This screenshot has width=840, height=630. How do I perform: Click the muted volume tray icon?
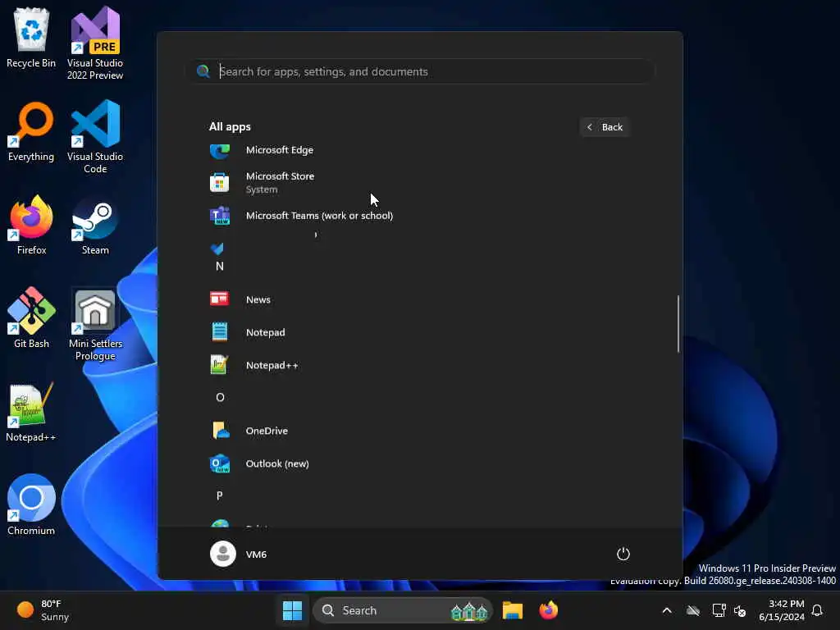point(740,610)
